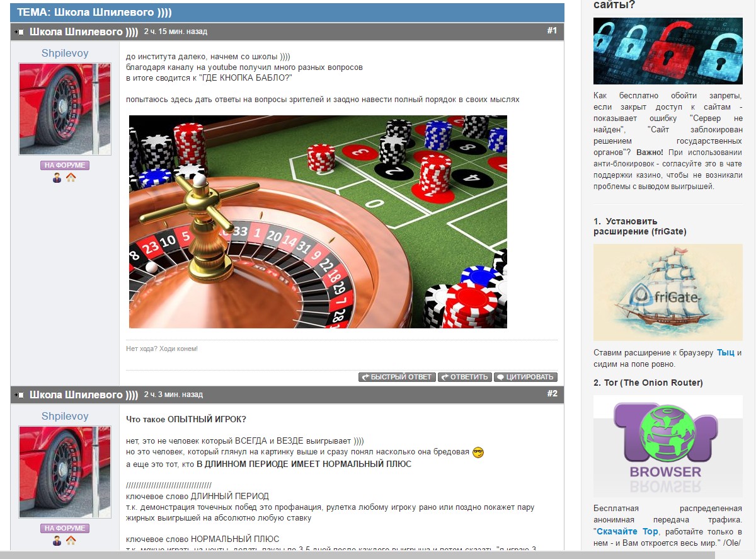Click line 'ключевое слово НОРМАЛЬНЫЙ ПЛЮС'
756x559 pixels.
[202, 539]
